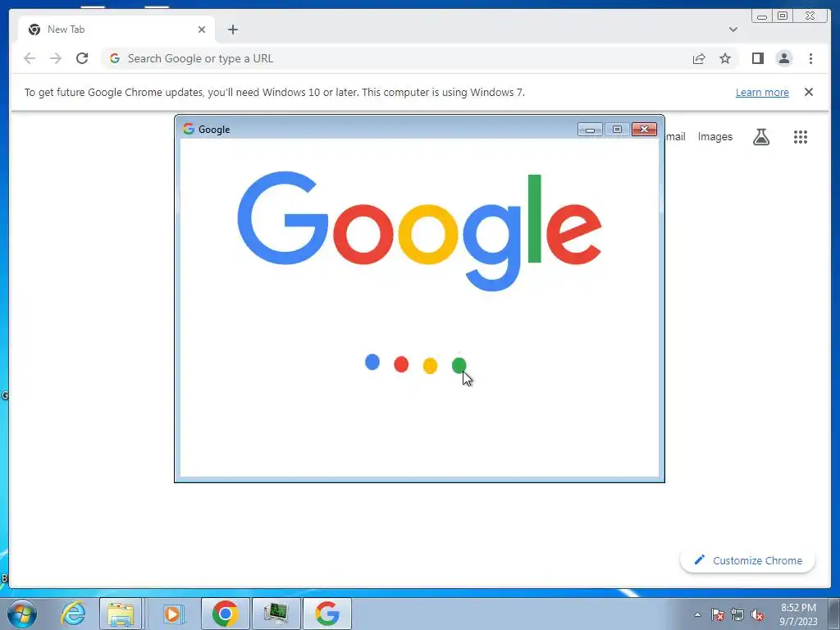Image resolution: width=840 pixels, height=630 pixels.
Task: Click the Google logo in popup window
Action: pyautogui.click(x=419, y=231)
